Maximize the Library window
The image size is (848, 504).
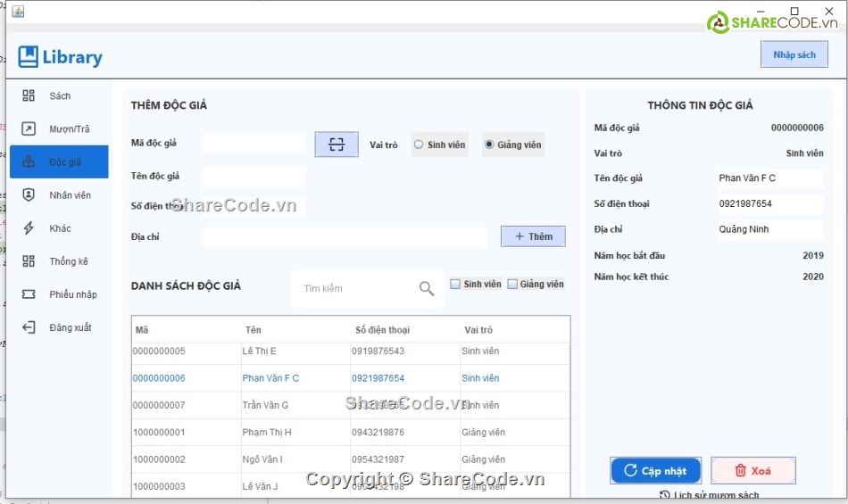pos(794,11)
